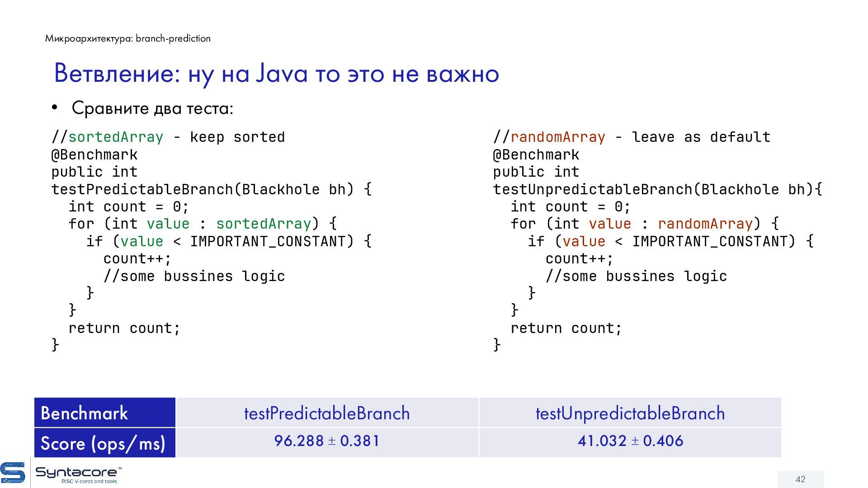868x488 pixels.
Task: Click the Benchmark table header cell
Action: (104, 413)
